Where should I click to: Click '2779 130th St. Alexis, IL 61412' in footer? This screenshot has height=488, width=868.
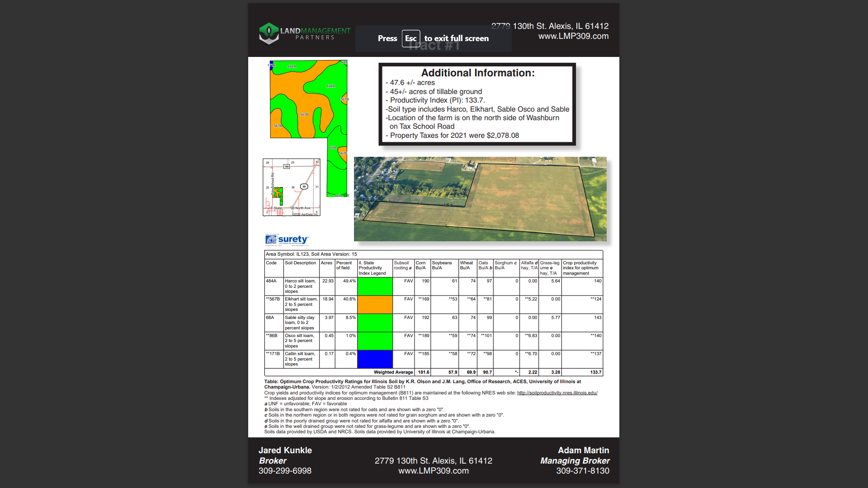pos(434,461)
